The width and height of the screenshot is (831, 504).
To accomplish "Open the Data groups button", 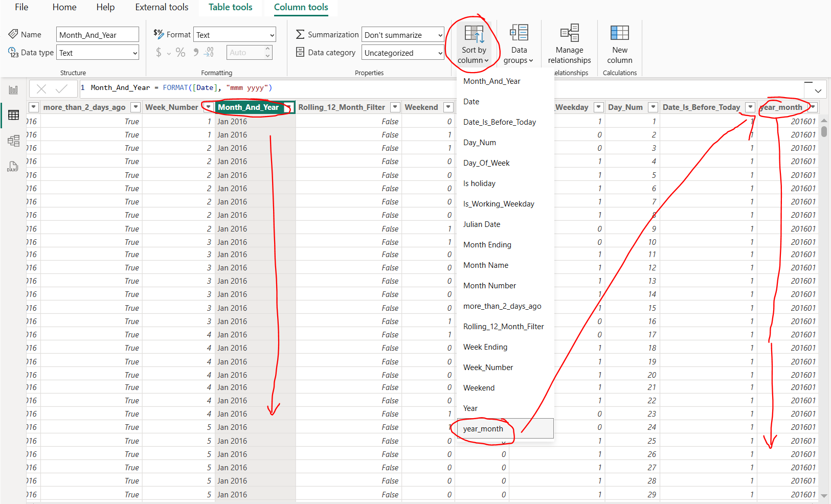I will click(519, 45).
